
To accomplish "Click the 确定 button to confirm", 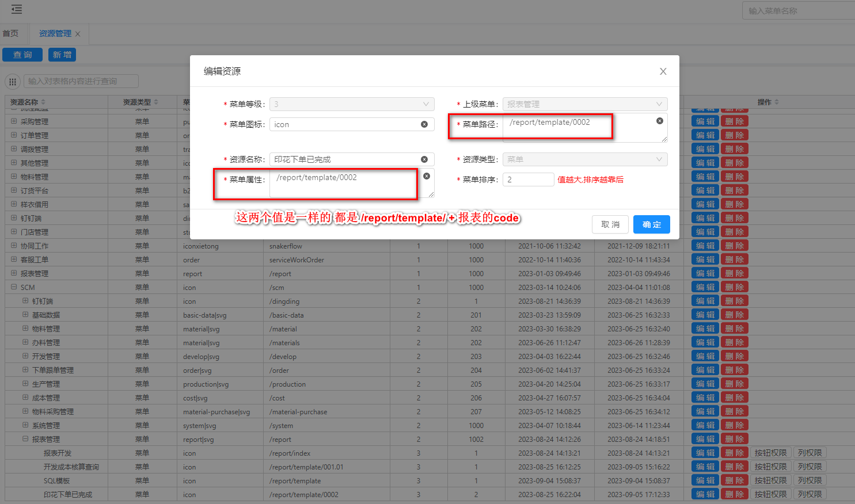I will (x=651, y=224).
